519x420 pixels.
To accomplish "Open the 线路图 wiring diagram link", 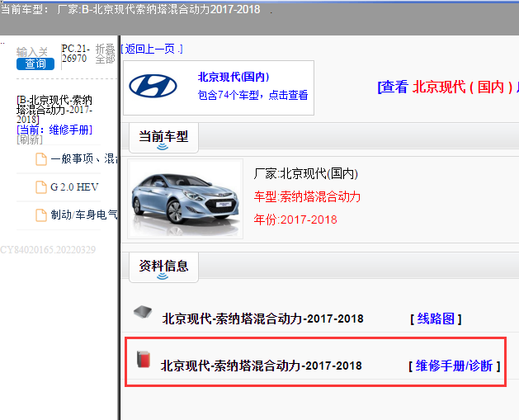I will click(436, 319).
